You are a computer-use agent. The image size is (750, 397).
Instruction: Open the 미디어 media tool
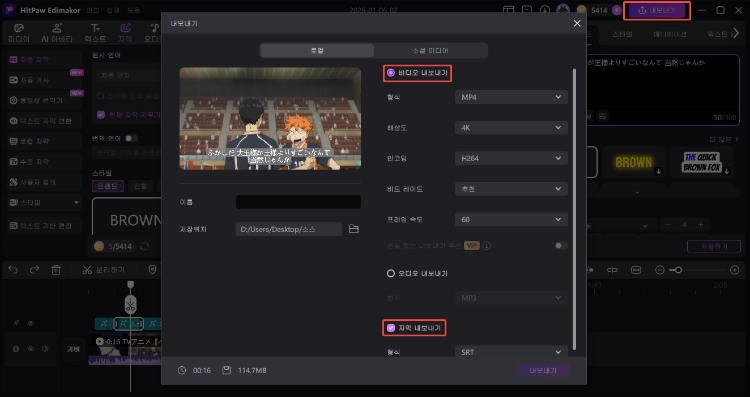(19, 33)
